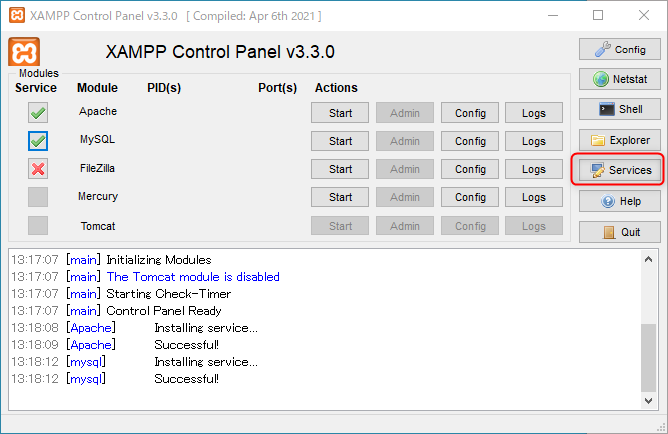Click the title bar XAMPP icon
The image size is (668, 434).
tap(17, 15)
